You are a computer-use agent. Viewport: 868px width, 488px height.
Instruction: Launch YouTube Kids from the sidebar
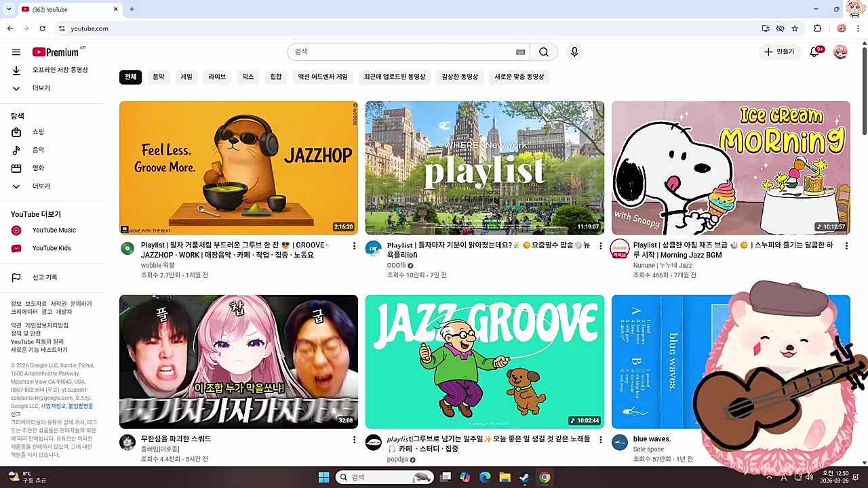click(x=52, y=248)
